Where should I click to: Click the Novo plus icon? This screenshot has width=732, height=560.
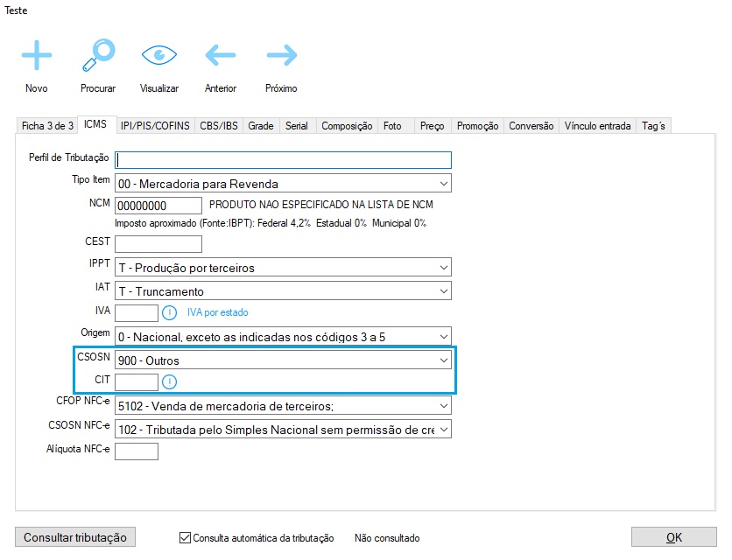coord(37,56)
